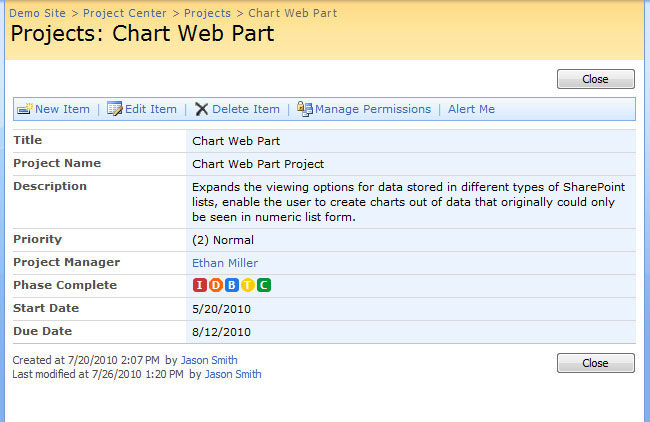The width and height of the screenshot is (650, 422).
Task: Click the green C phase icon
Action: pos(263,286)
